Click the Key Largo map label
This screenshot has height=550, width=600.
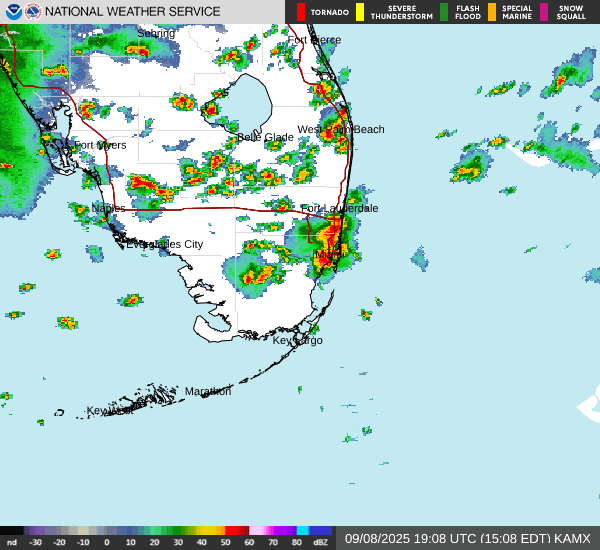[x=298, y=340]
